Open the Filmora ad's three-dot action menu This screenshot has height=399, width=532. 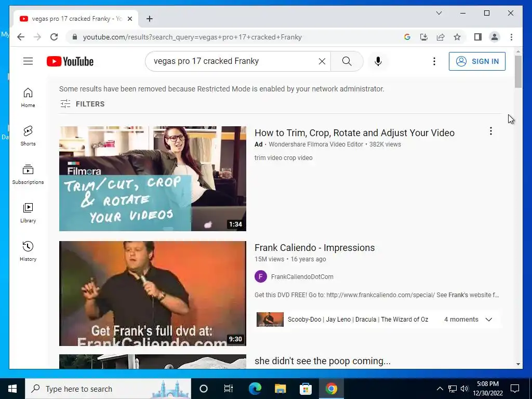(x=490, y=131)
